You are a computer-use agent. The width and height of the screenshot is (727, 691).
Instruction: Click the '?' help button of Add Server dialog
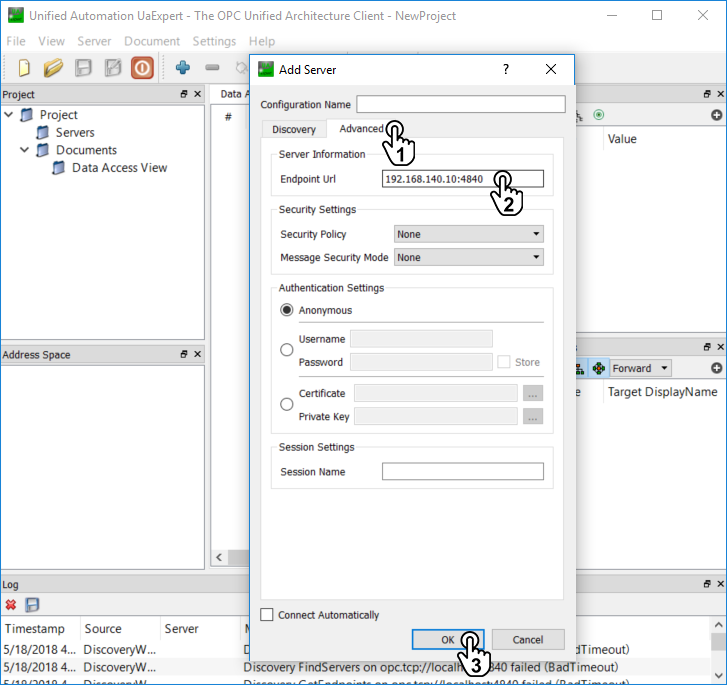(506, 69)
